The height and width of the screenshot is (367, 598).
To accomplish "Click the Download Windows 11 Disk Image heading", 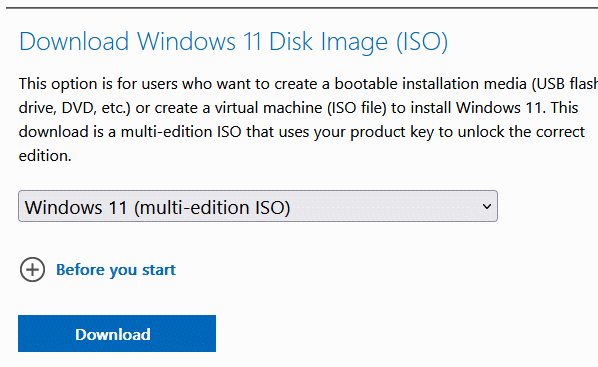I will pos(233,42).
